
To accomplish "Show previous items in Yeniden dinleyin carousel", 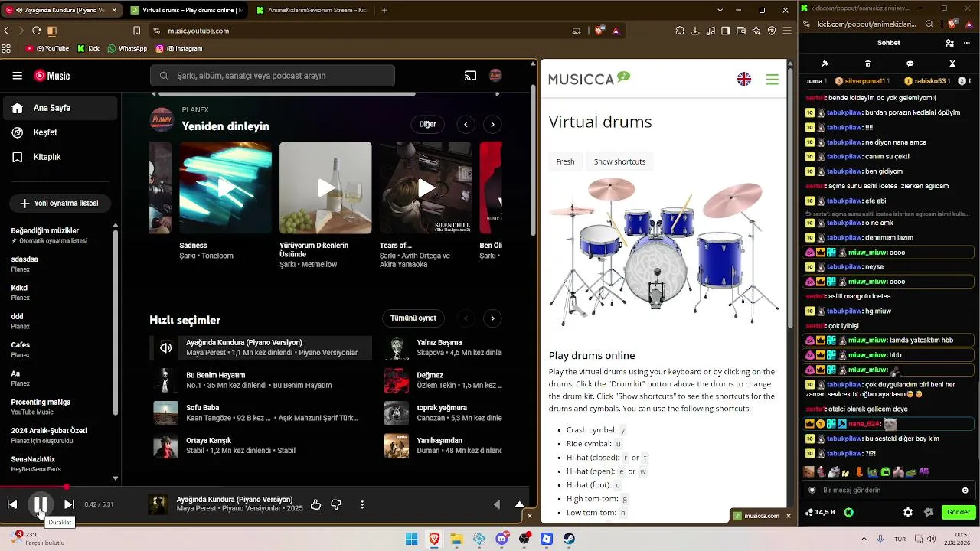I will tap(465, 124).
